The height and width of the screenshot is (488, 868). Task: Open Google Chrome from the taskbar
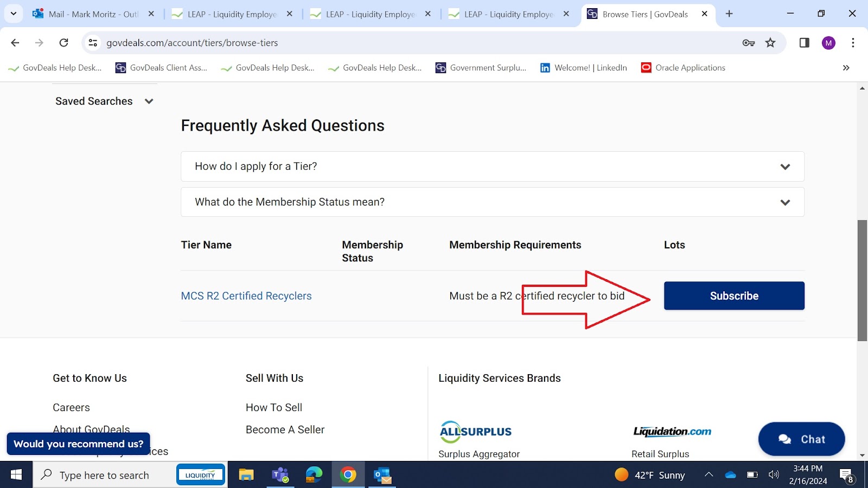coord(348,476)
